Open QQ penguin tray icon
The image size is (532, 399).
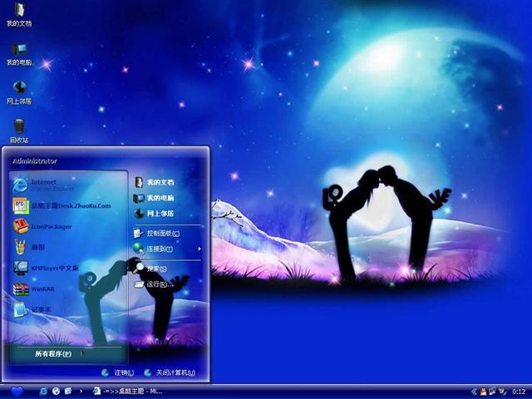483,392
